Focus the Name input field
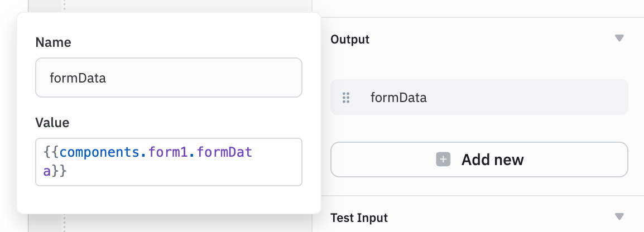 169,78
